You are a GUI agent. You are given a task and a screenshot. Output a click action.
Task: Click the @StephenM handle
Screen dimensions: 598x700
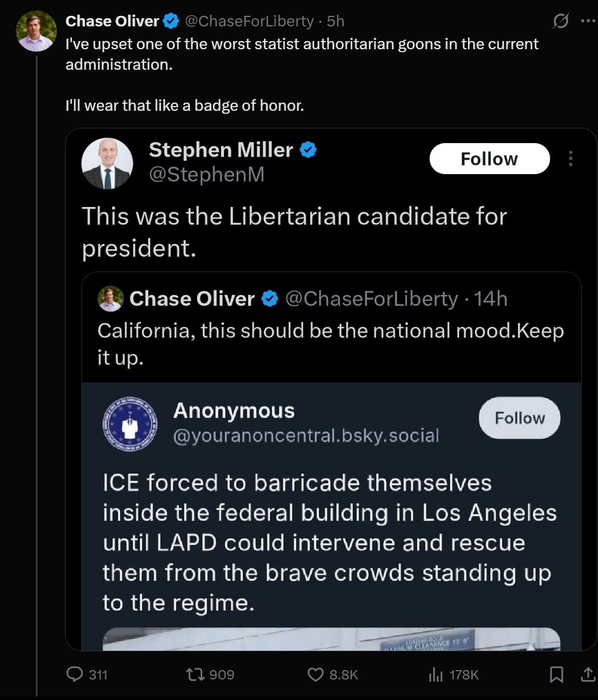(x=207, y=175)
